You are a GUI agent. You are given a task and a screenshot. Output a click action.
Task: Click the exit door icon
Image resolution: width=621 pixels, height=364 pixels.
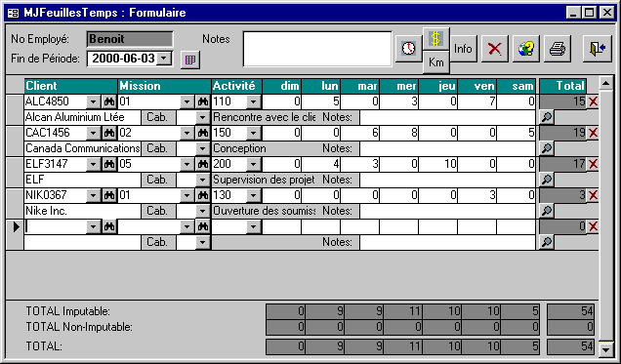(x=598, y=49)
